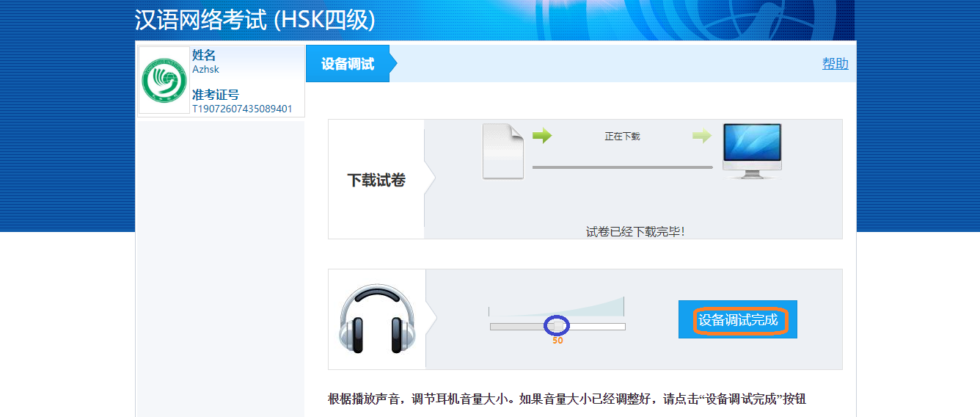Select the 设备调试 tab
The image size is (980, 417).
(348, 64)
